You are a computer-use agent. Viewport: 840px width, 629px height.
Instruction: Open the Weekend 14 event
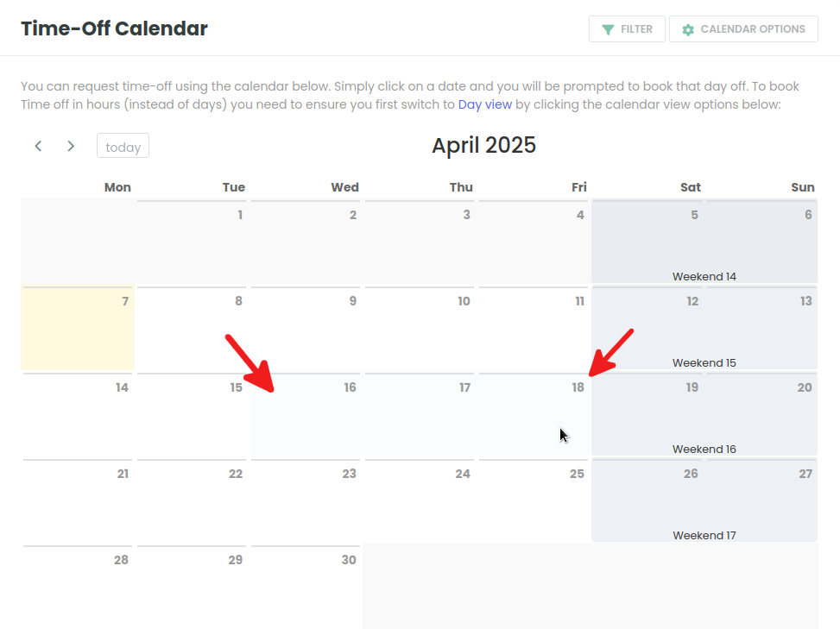click(x=704, y=277)
